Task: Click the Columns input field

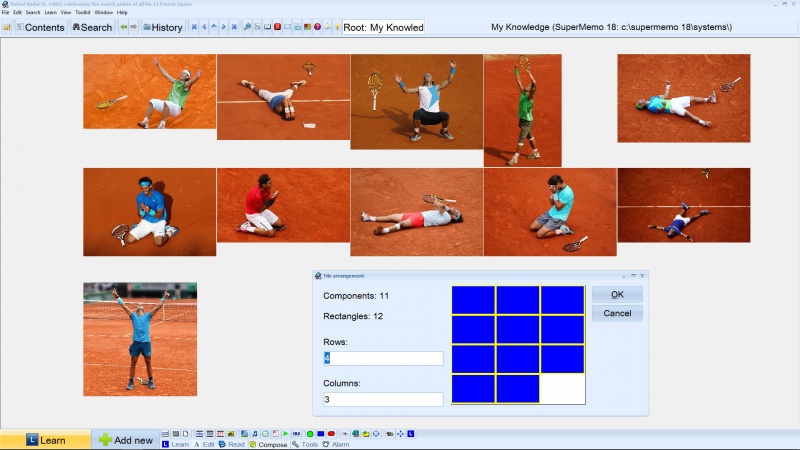Action: pos(383,399)
